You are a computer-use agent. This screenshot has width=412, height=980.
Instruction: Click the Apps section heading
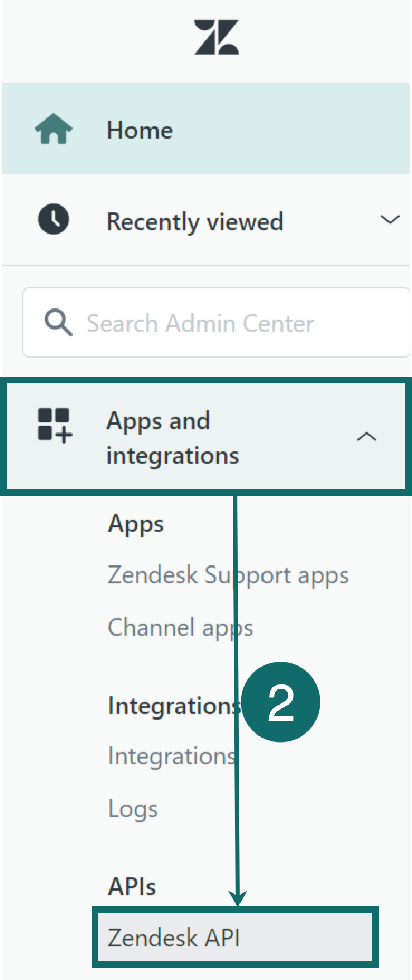click(x=136, y=525)
